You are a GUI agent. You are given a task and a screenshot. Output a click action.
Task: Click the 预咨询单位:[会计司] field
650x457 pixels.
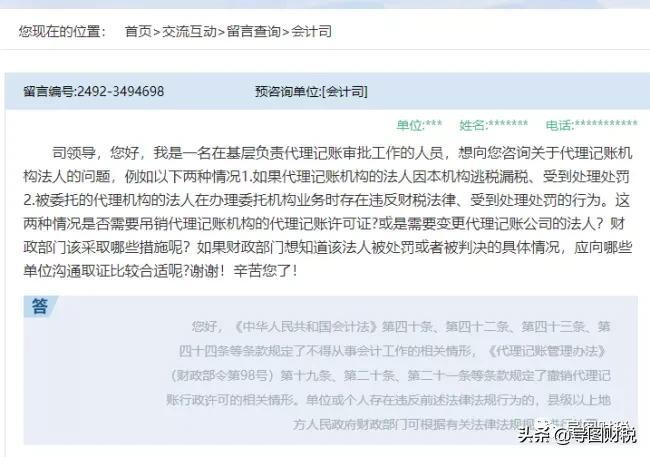(311, 91)
